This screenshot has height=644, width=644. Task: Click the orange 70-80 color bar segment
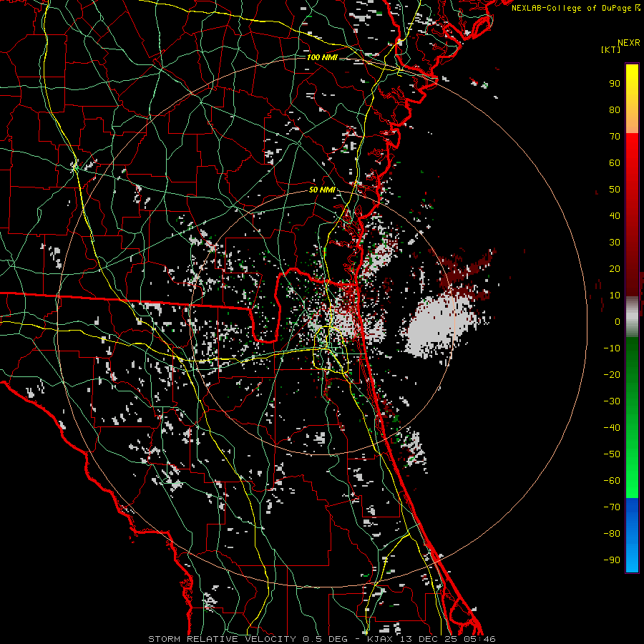point(632,122)
